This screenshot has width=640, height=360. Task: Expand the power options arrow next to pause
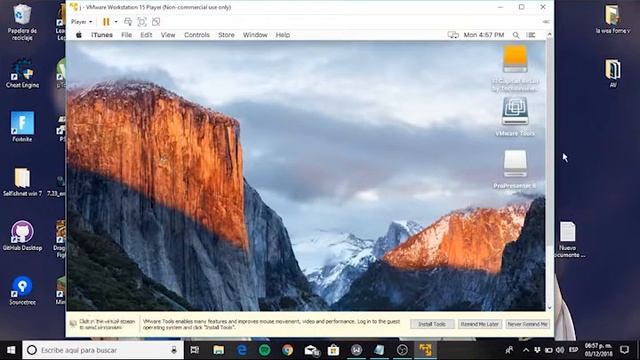[x=116, y=22]
